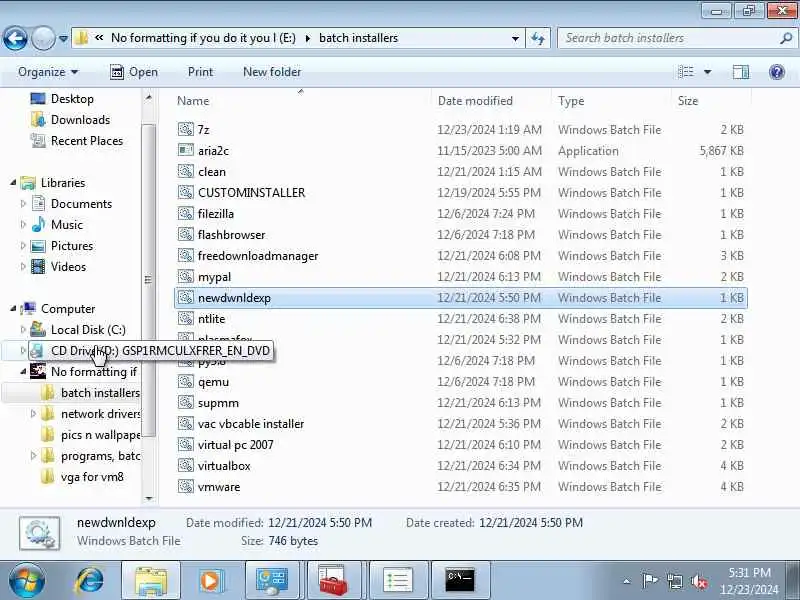Viewport: 800px width, 600px height.
Task: Select the clean batch file icon
Action: tap(186, 171)
